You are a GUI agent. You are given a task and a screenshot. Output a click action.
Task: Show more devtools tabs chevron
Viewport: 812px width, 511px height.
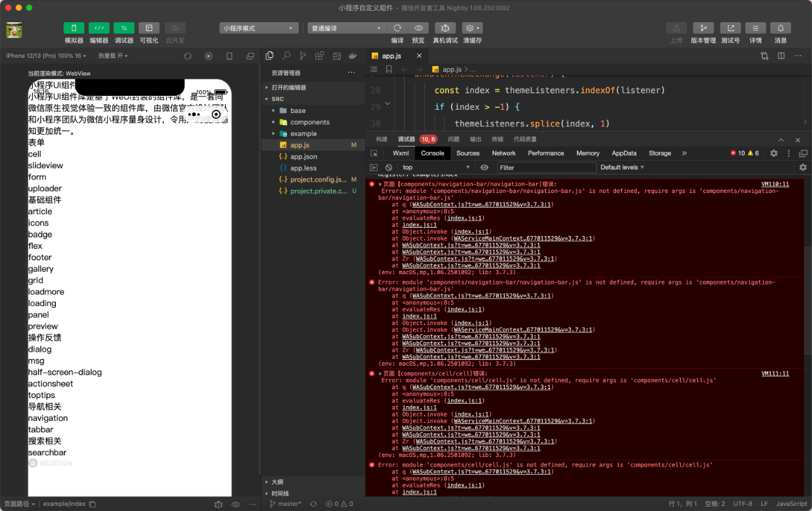[x=684, y=153]
